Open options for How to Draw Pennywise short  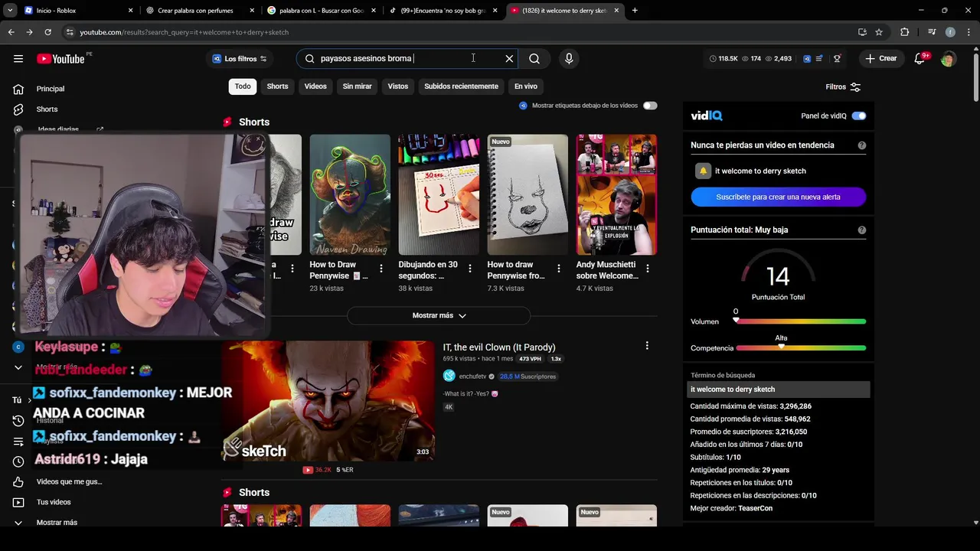[x=381, y=269]
